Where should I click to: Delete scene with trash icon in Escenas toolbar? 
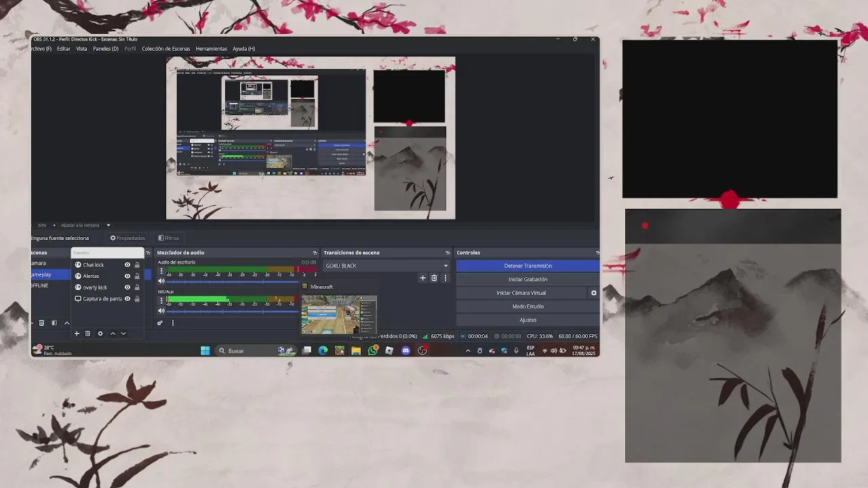(41, 323)
